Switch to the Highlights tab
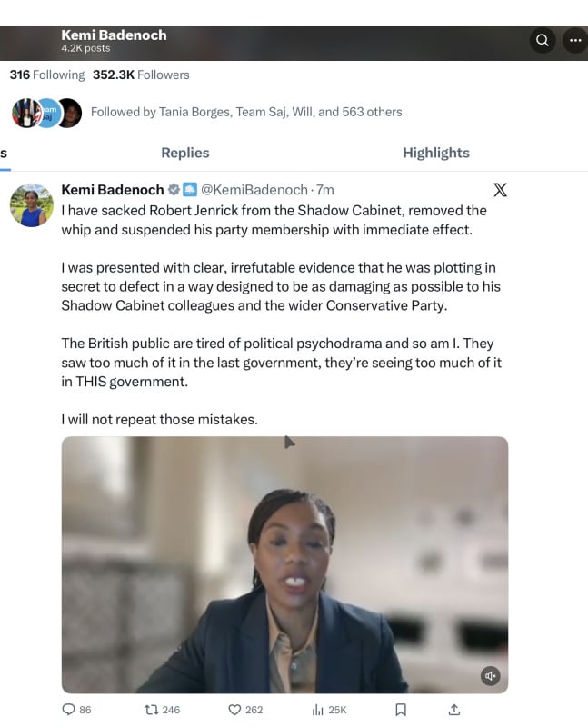Viewport: 588px width, 727px height. pos(436,153)
